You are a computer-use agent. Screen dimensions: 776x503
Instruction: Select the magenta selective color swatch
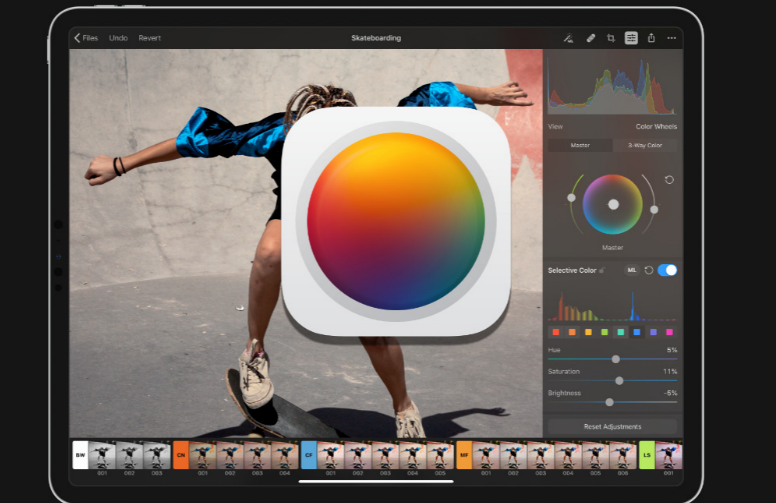(670, 332)
